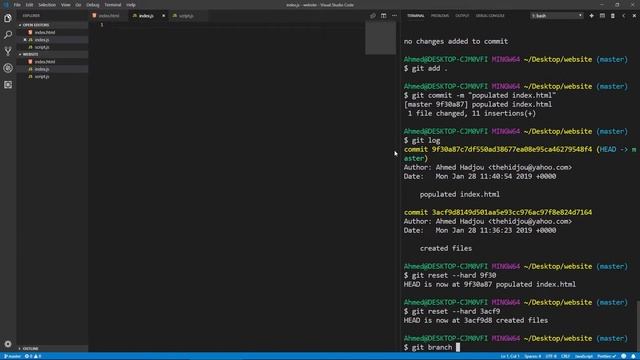The height and width of the screenshot is (360, 640).
Task: Open the Explorer view in activity bar
Action: coord(8,18)
